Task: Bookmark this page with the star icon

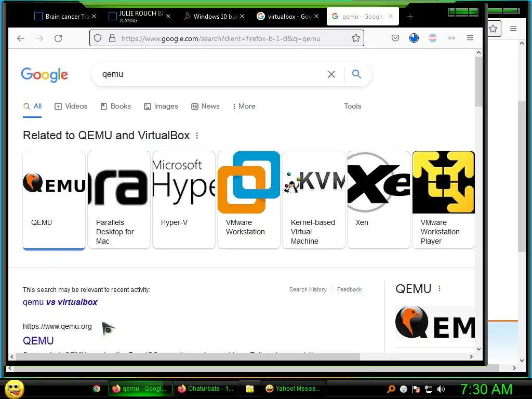Action: 355,38
